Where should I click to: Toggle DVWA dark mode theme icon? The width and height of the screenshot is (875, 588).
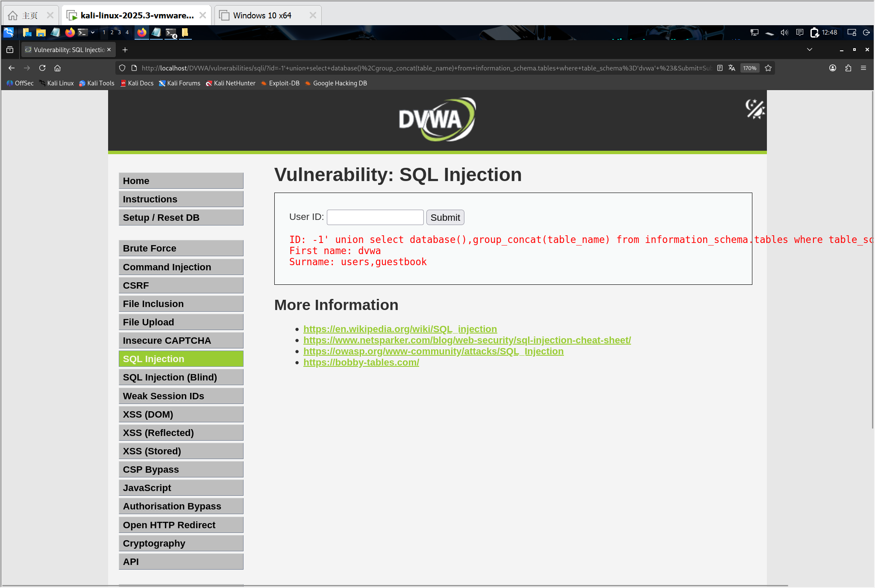tap(755, 109)
